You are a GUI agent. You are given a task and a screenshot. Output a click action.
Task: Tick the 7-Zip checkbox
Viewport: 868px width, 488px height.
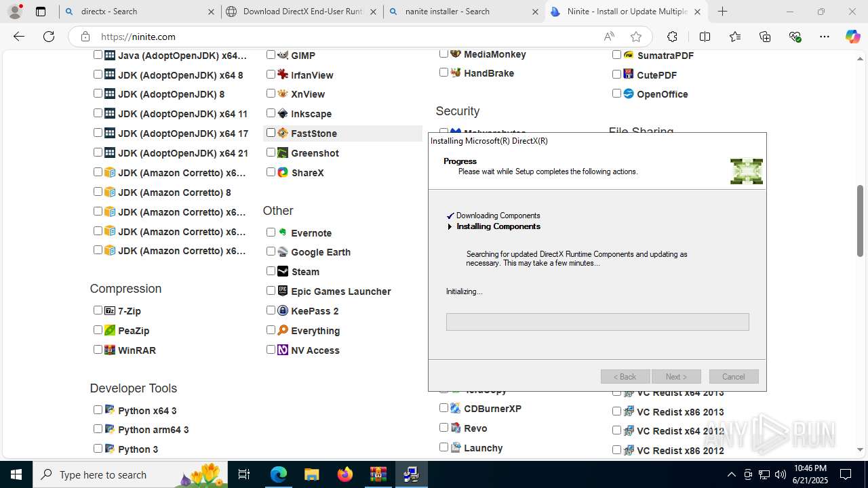(98, 310)
